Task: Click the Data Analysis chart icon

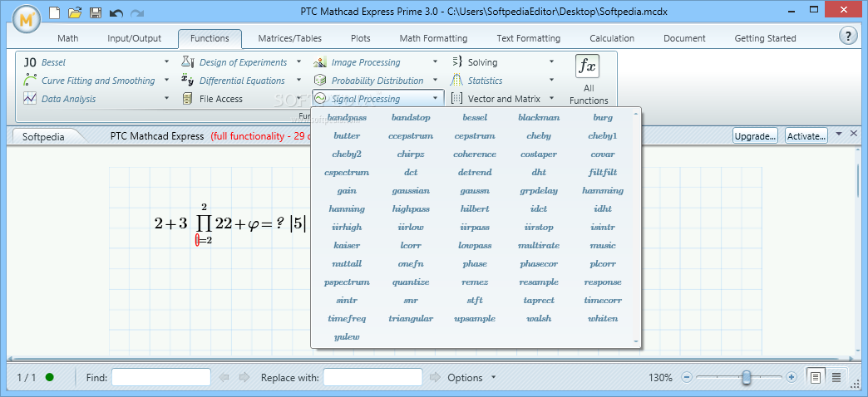Action: pyautogui.click(x=30, y=99)
